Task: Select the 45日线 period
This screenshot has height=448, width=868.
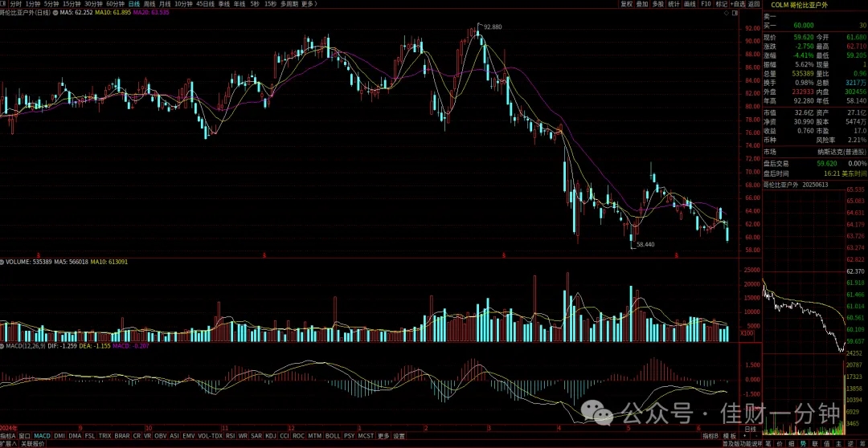Action: (x=206, y=3)
